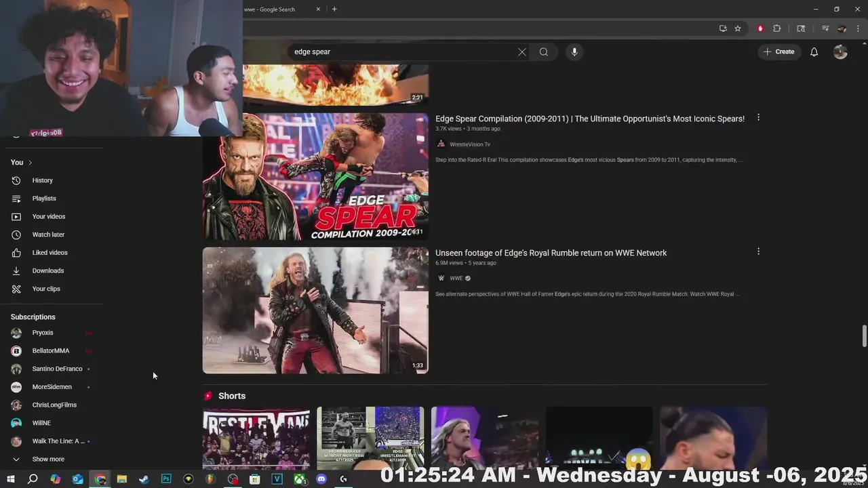Open Discord from the taskbar
868x488 pixels.
click(x=321, y=479)
